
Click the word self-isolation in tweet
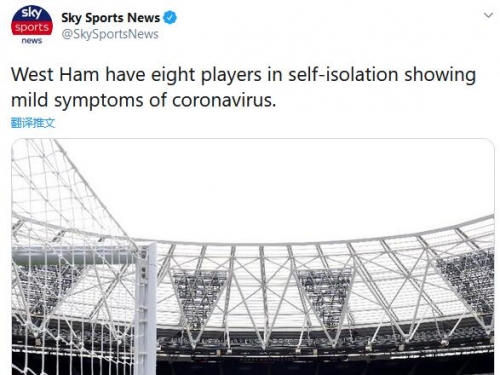click(x=343, y=74)
